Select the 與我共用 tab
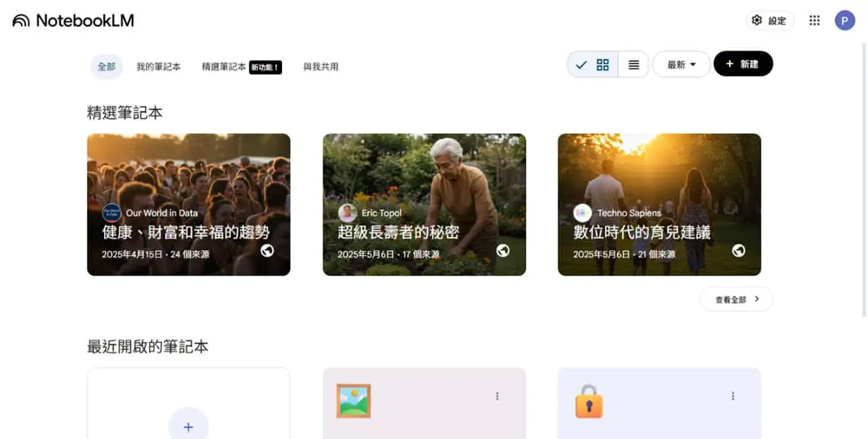This screenshot has height=439, width=868. [x=320, y=67]
